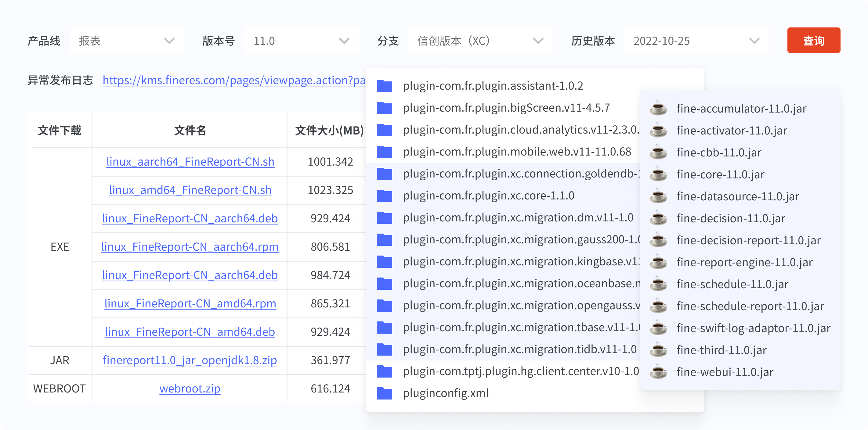Open the 分支 dropdown showing 信创版本（XC）
Image resolution: width=868 pixels, height=430 pixels.
[x=480, y=41]
